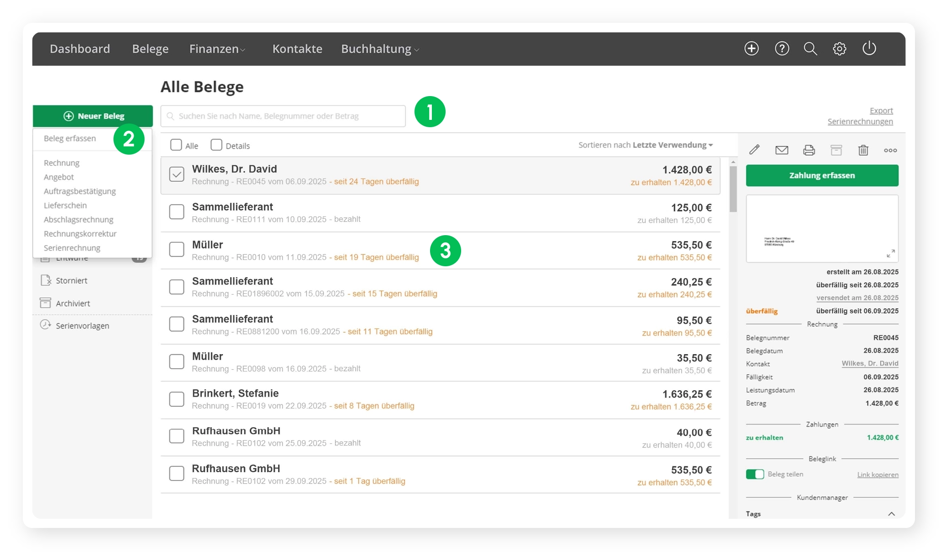Open the three-dots more options icon

(890, 150)
